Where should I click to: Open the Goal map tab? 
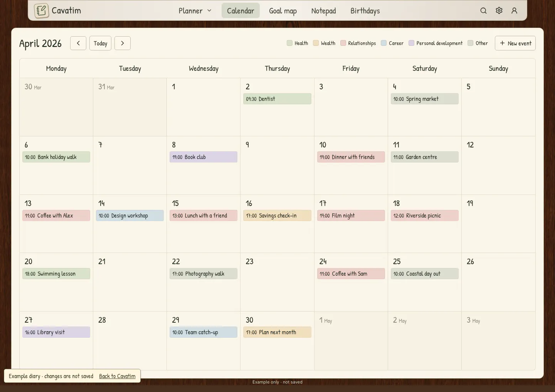[x=283, y=11]
